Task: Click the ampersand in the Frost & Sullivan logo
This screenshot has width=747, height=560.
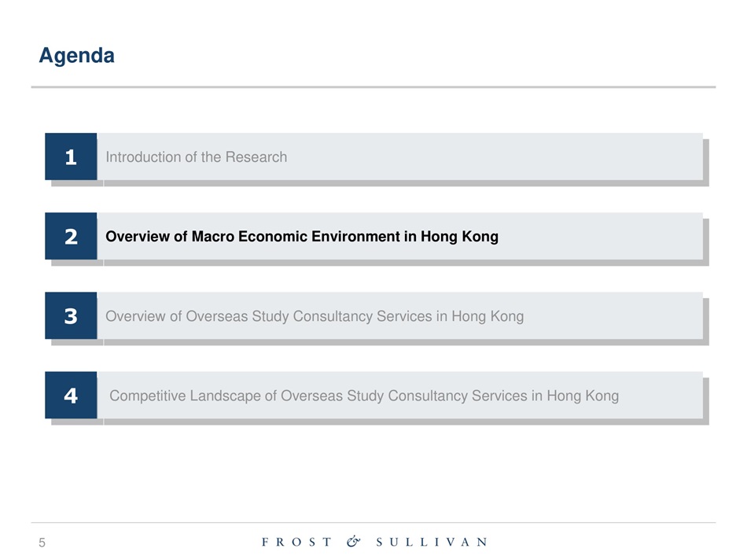Action: (354, 541)
